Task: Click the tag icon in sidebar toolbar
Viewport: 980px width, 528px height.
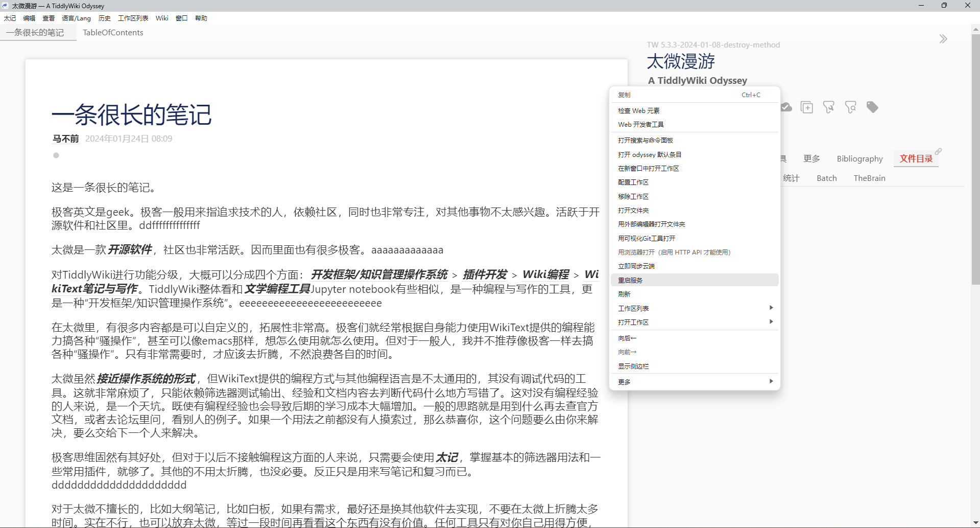Action: [x=872, y=107]
